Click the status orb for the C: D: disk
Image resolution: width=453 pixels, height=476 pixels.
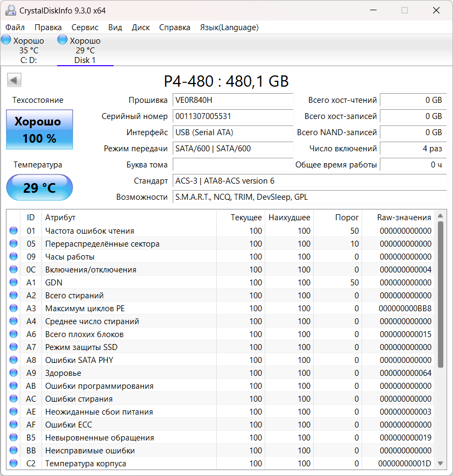tap(6, 40)
